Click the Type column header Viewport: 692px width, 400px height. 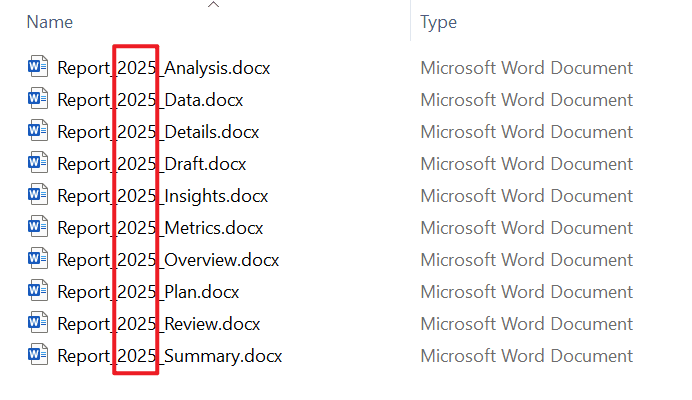(x=438, y=23)
